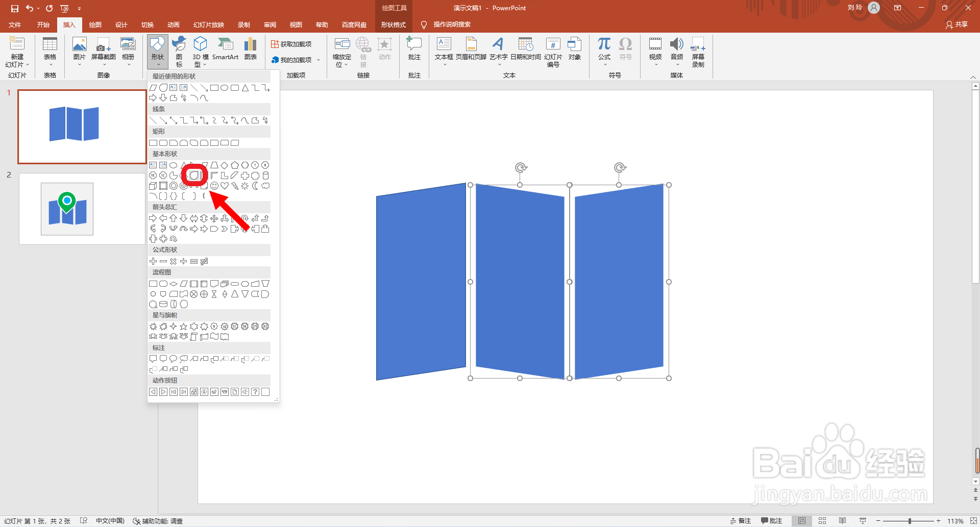Viewport: 980px width, 527px height.
Task: Open the 切换 Transitions tab
Action: [x=148, y=24]
